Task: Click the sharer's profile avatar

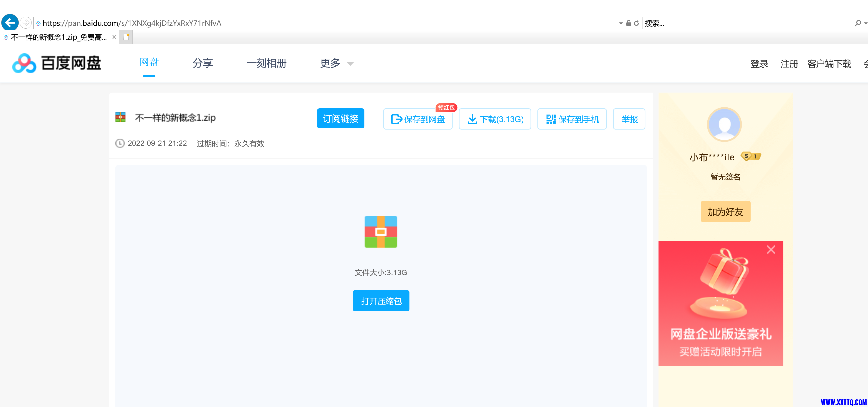Action: [x=724, y=125]
